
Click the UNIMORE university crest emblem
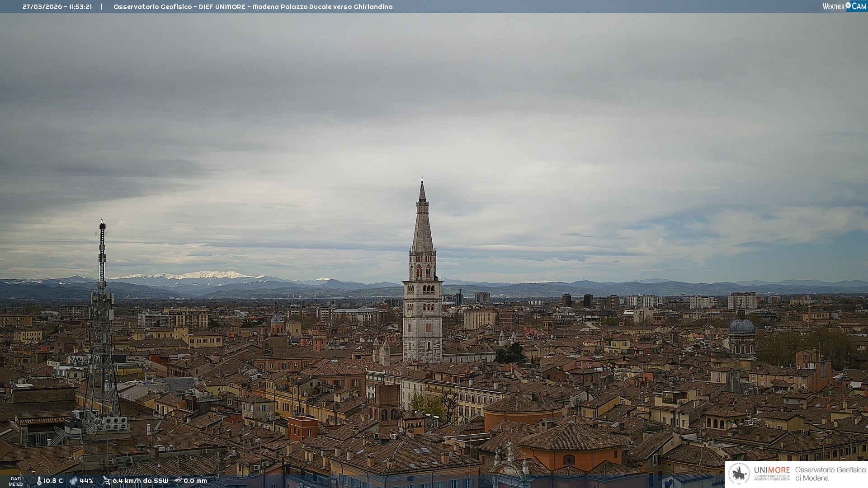[740, 474]
